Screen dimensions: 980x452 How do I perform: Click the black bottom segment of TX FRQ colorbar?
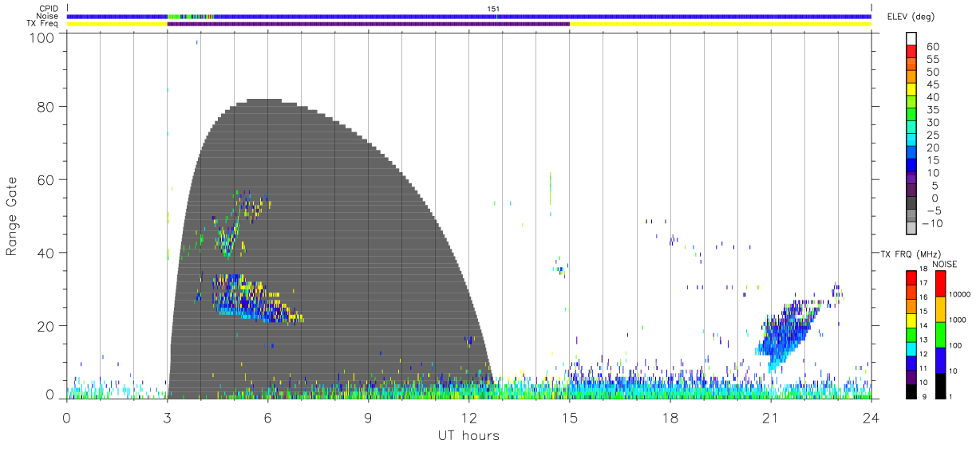point(911,390)
